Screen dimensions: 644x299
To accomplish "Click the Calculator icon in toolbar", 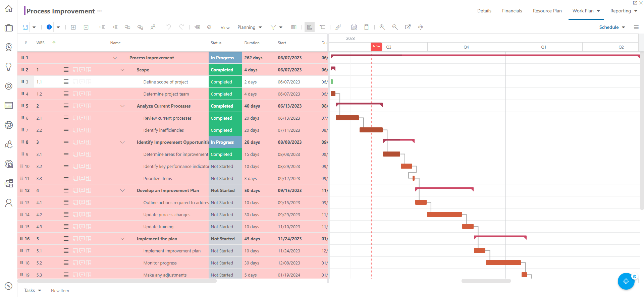I will point(367,27).
